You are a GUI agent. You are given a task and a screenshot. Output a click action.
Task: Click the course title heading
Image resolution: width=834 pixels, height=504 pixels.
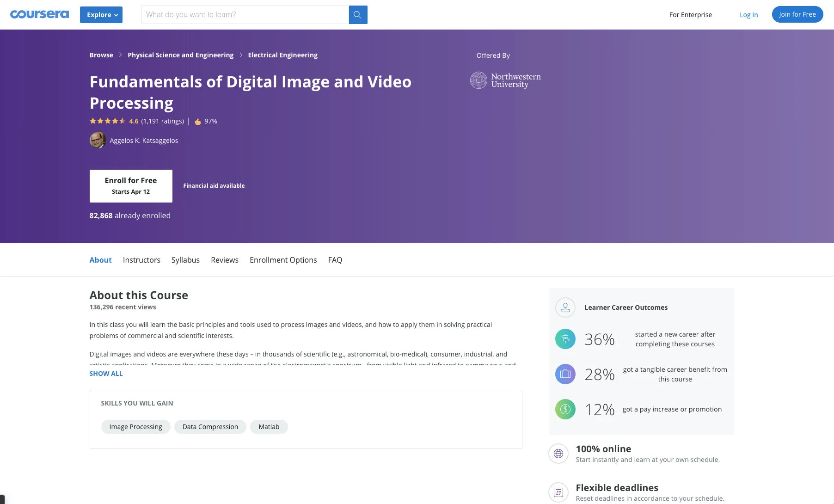(251, 92)
